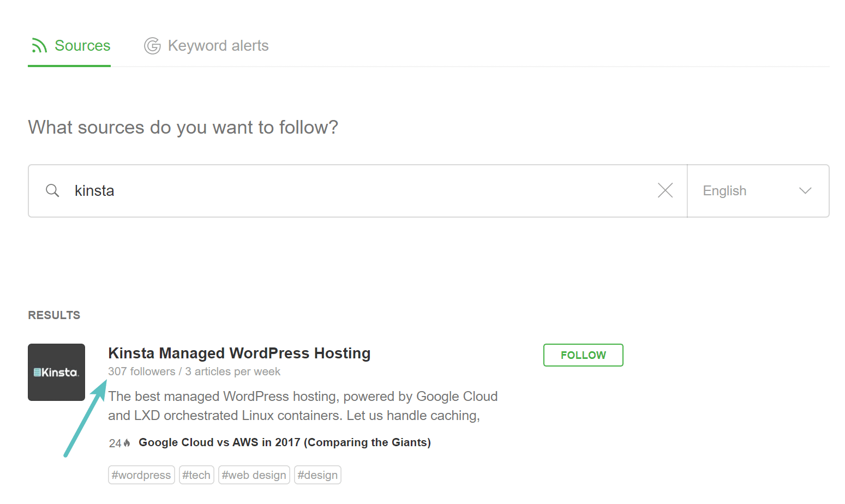Click the magnifying glass search icon
The height and width of the screenshot is (504, 845).
tap(52, 190)
